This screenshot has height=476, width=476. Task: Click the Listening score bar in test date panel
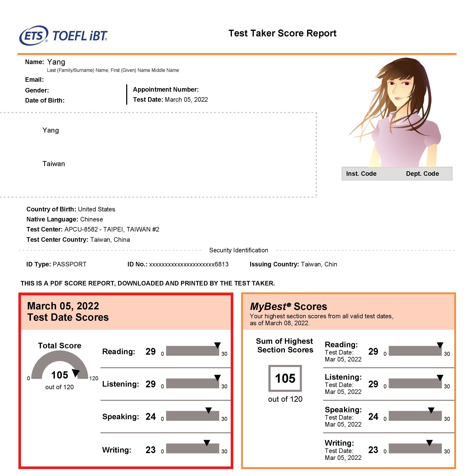point(193,383)
